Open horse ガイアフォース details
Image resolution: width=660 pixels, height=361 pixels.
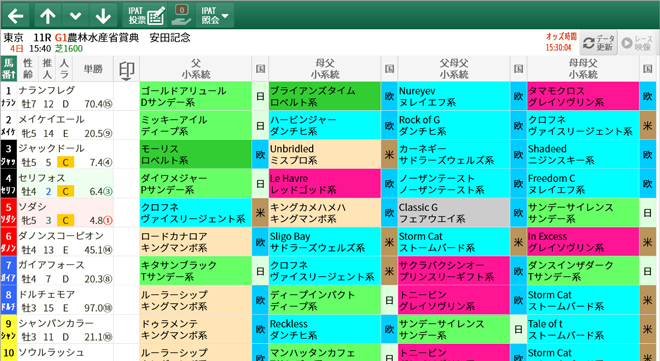[x=51, y=265]
